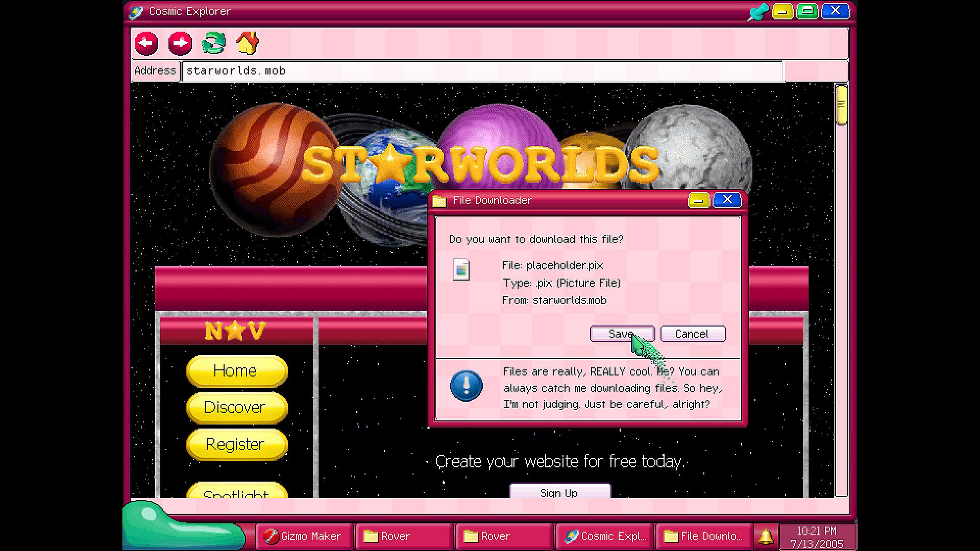Screen dimensions: 980x551
Task: Click the Sign Up button
Action: pyautogui.click(x=559, y=492)
